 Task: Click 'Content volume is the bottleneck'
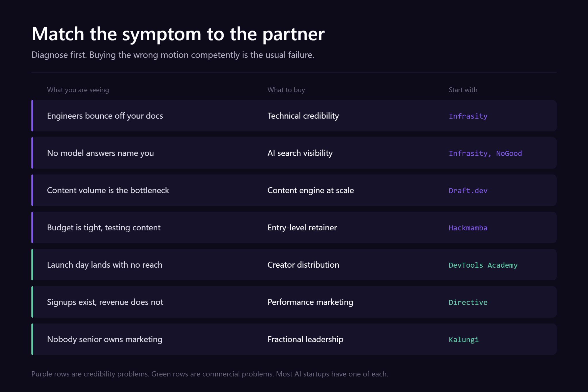pos(108,190)
